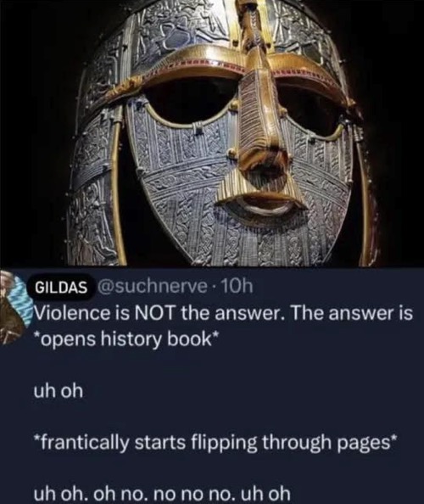Click the word "NOT" in the tweet
Screen dimensions: 424x504
[x=156, y=313]
